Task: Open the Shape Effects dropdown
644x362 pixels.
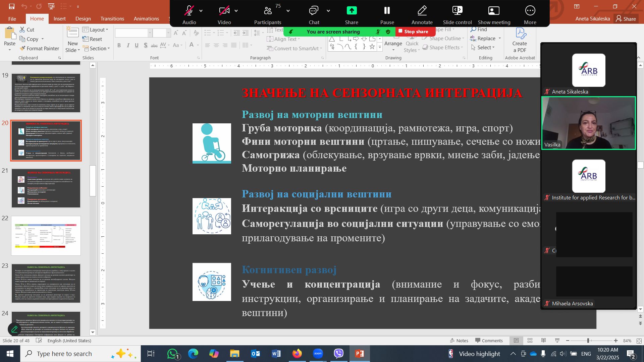Action: click(443, 48)
